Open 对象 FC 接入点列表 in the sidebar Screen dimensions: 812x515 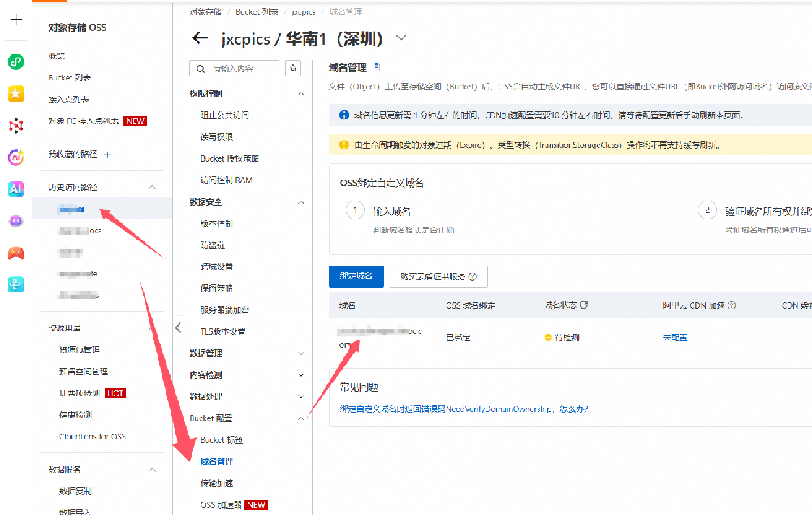coord(84,121)
